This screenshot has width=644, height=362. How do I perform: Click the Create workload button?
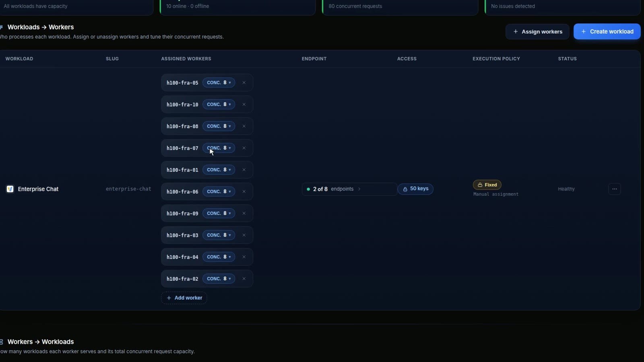(607, 31)
